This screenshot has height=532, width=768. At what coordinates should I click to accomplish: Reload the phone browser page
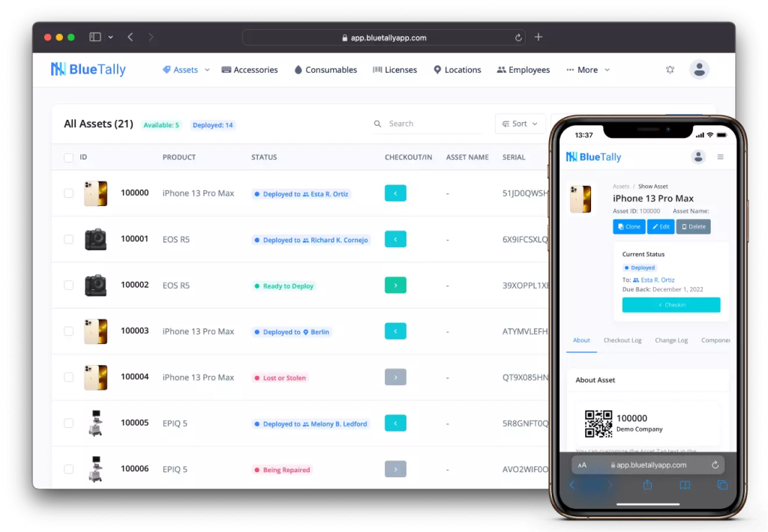(x=715, y=465)
